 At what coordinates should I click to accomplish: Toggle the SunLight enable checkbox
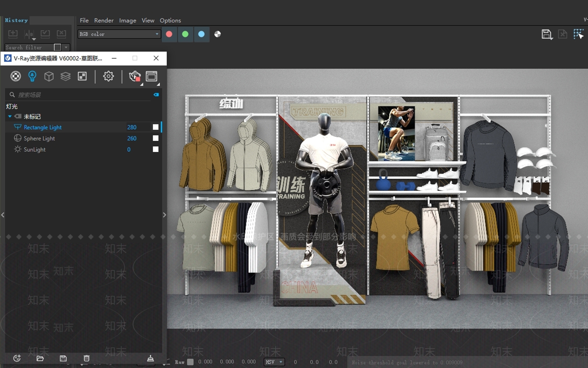[155, 149]
